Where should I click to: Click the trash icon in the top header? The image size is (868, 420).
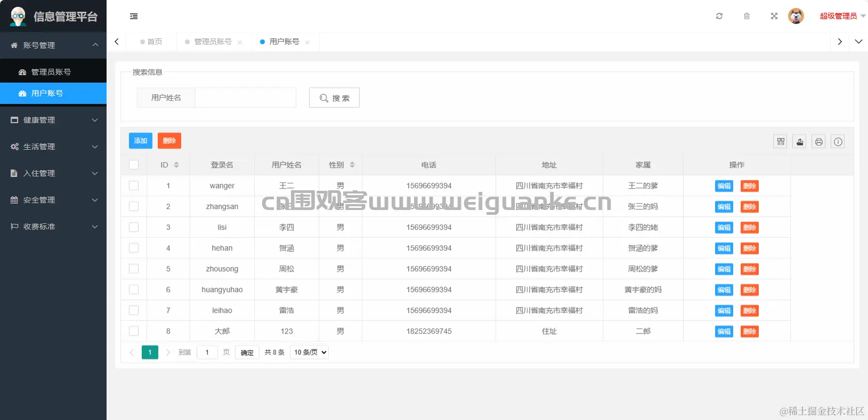click(747, 16)
